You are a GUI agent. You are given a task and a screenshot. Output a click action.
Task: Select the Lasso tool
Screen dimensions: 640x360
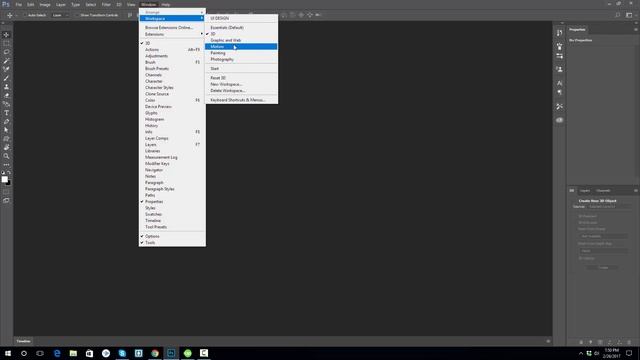pyautogui.click(x=6, y=52)
